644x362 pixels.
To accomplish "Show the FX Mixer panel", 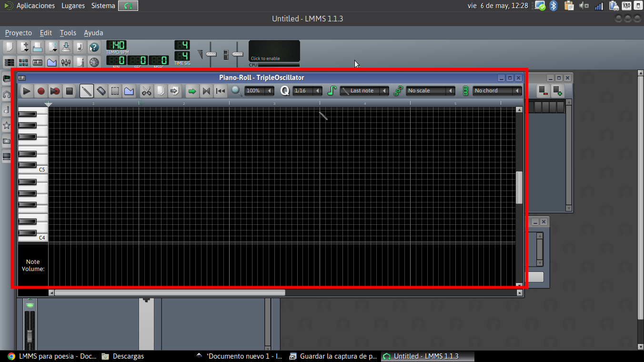I will (65, 62).
